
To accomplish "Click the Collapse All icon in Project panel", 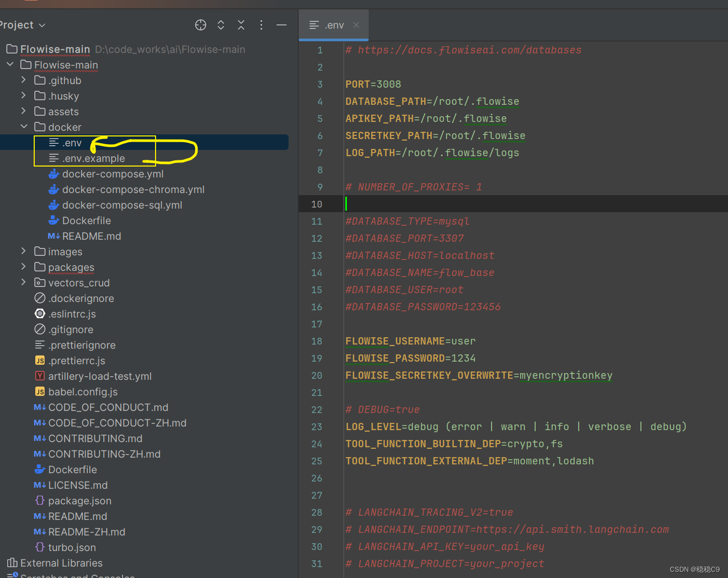I will click(241, 25).
